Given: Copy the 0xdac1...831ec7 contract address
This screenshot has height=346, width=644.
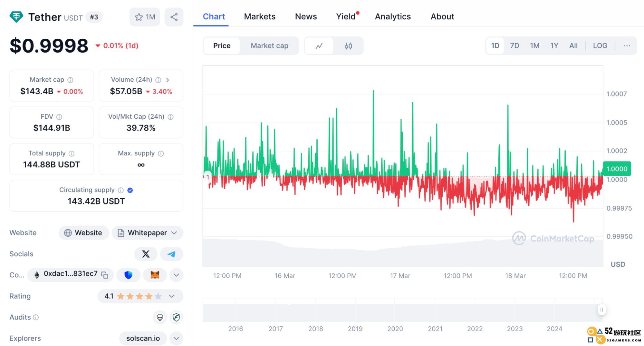Looking at the screenshot, I should (x=105, y=275).
